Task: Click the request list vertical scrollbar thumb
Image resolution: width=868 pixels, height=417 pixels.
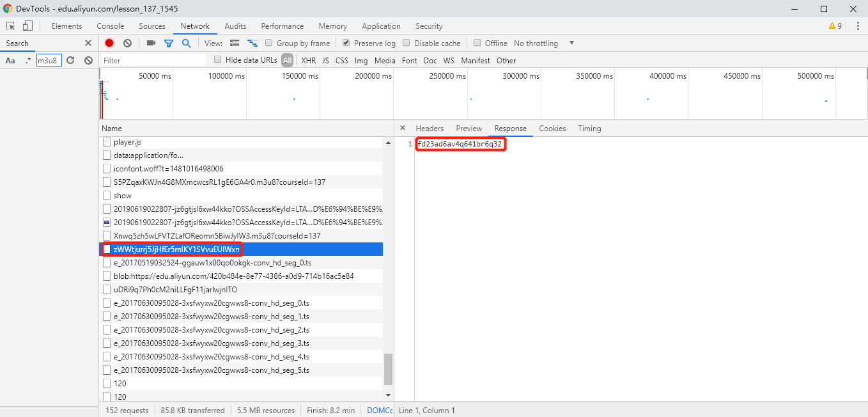Action: pos(388,369)
